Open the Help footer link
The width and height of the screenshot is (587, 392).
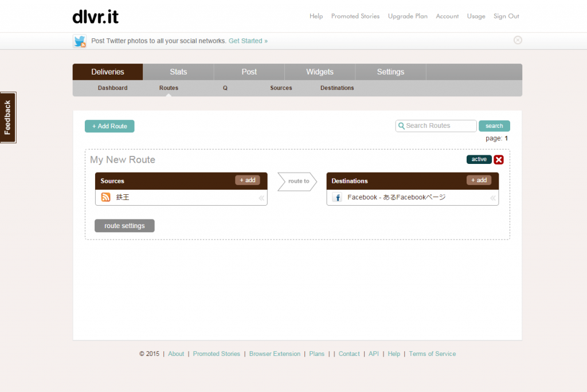(x=394, y=354)
